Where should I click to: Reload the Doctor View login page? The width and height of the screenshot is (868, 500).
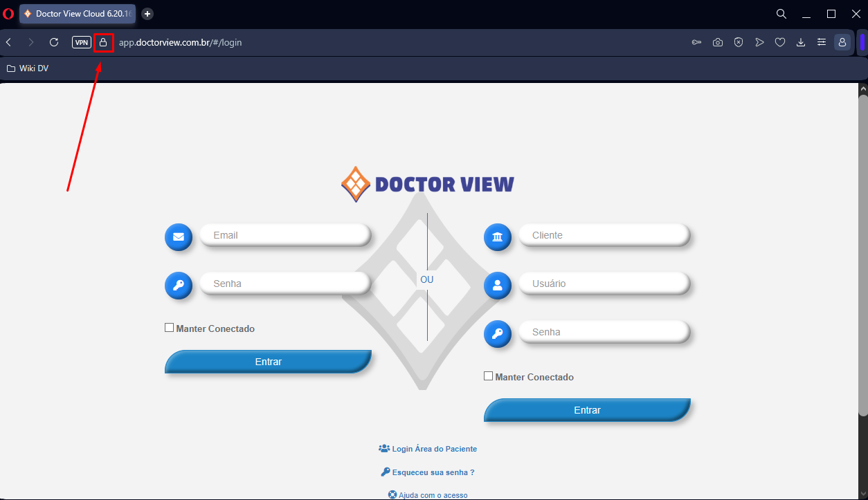coord(54,43)
